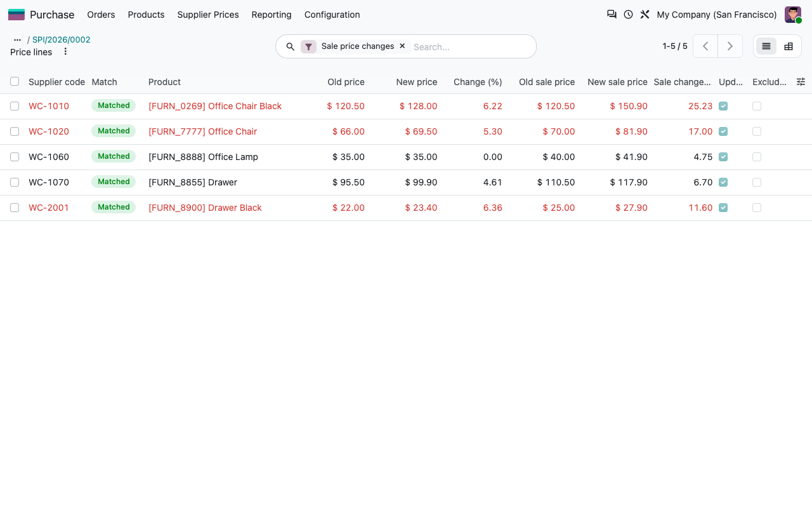Go to next page of records
The height and width of the screenshot is (508, 812).
[x=730, y=46]
